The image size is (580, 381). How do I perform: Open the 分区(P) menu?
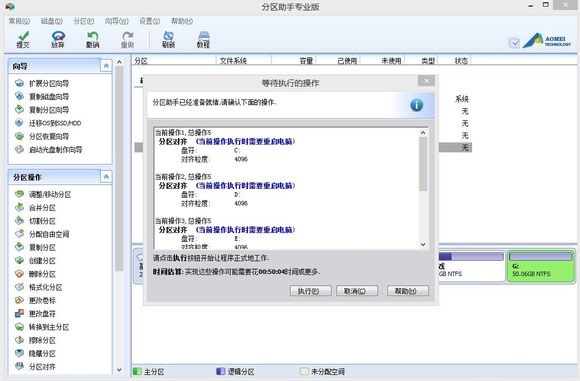[x=84, y=21]
